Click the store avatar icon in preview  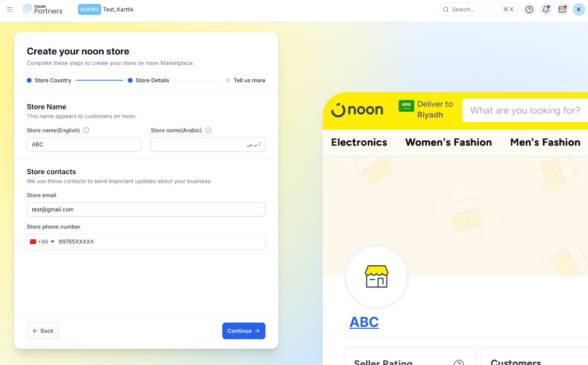pos(376,277)
